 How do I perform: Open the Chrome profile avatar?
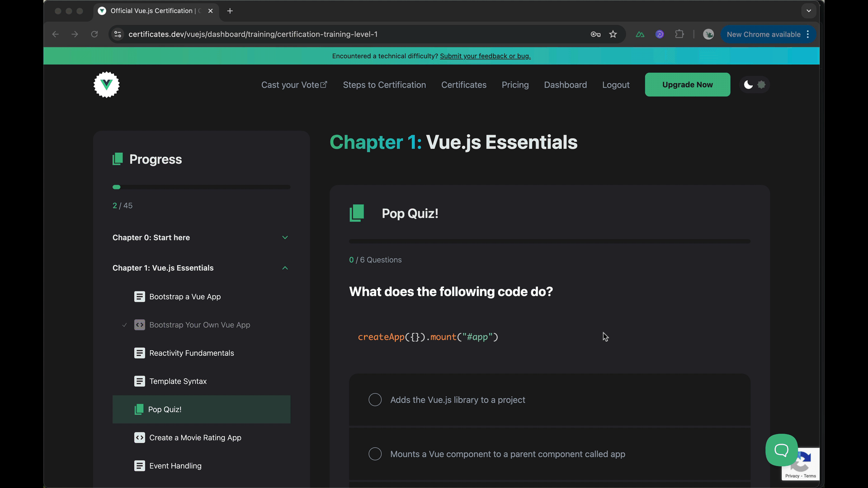[x=708, y=34]
